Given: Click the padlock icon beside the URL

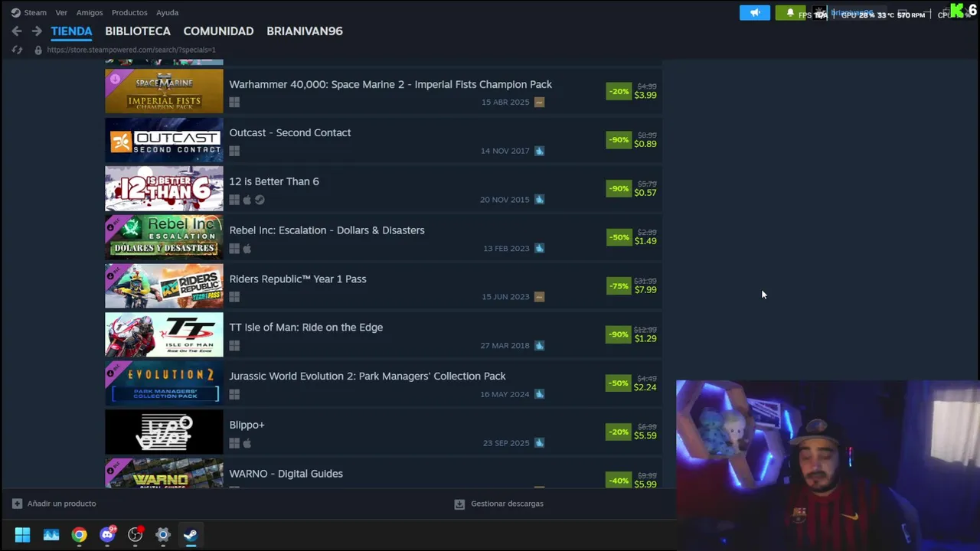Looking at the screenshot, I should tap(38, 50).
